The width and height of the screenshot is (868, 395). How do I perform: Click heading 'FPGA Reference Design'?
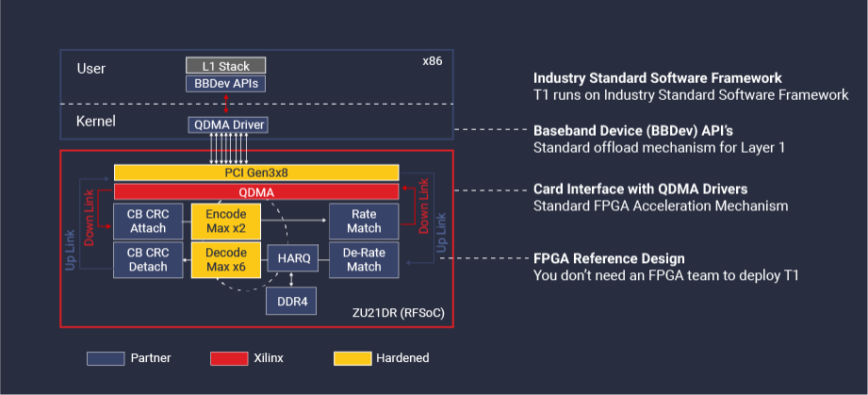(x=609, y=258)
